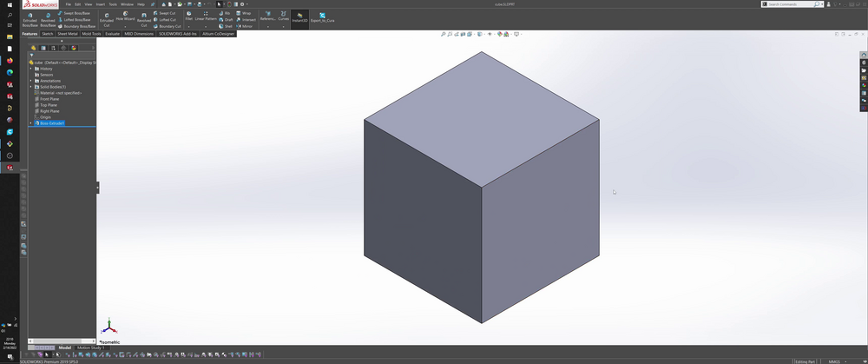Screen dimensions: 868x364
Task: Click the Export_to_Cura macro button
Action: (x=322, y=17)
